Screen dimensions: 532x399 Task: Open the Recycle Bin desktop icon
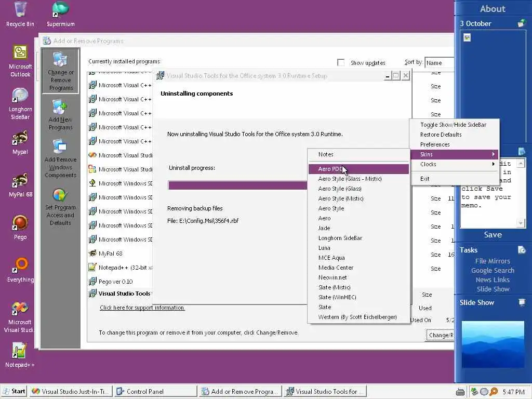pos(20,15)
